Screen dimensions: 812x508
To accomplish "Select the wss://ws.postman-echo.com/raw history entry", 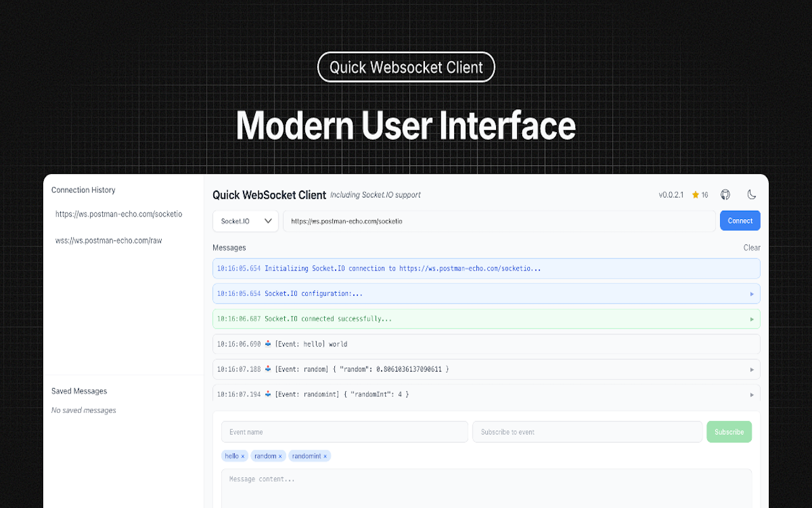I will (x=108, y=240).
